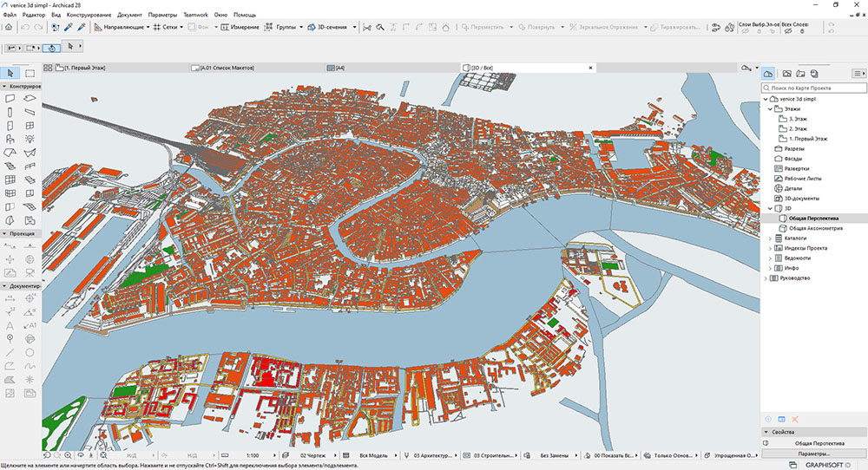The image size is (868, 470).
Task: Expand the Индексы Проекта node
Action: (770, 248)
